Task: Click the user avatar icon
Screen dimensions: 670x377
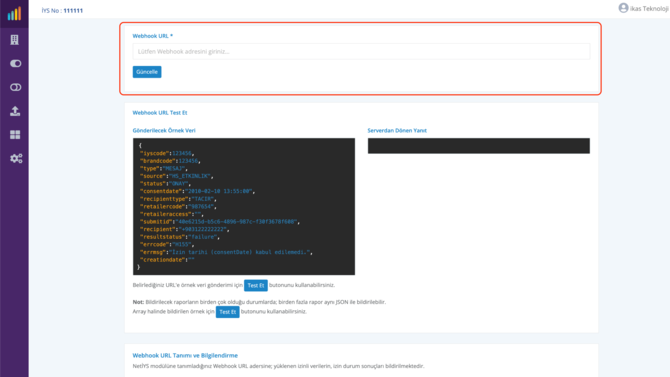Action: point(623,8)
